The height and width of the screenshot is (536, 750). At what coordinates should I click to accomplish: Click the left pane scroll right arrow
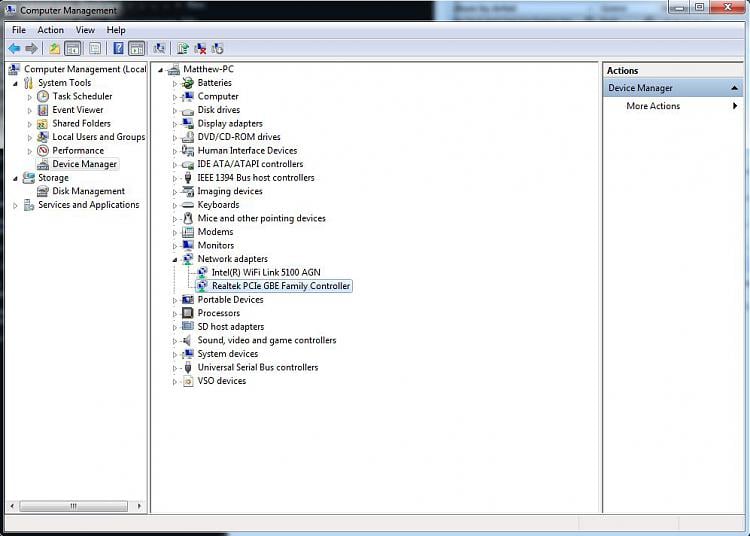click(139, 506)
